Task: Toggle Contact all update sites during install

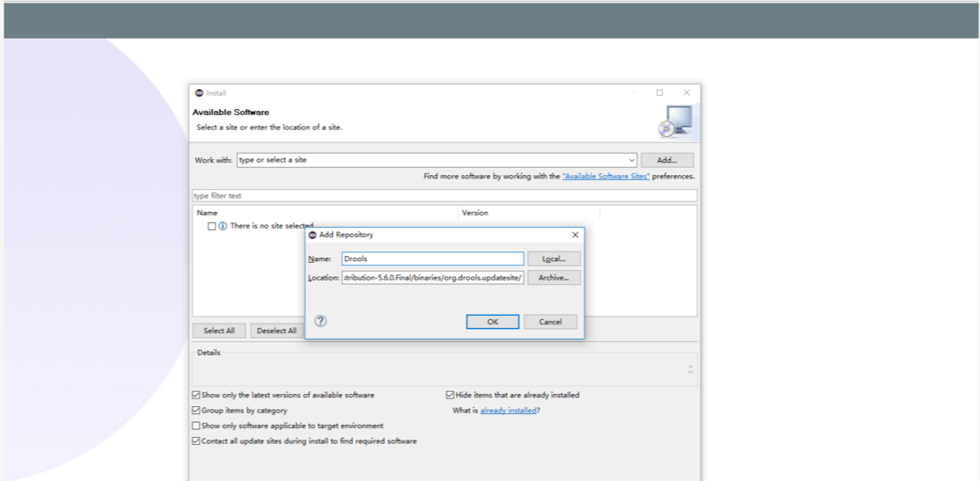Action: point(196,441)
